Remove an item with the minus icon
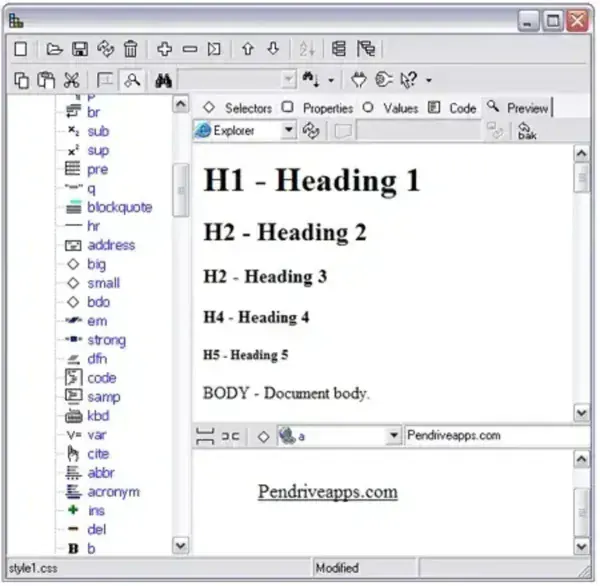 pos(190,49)
